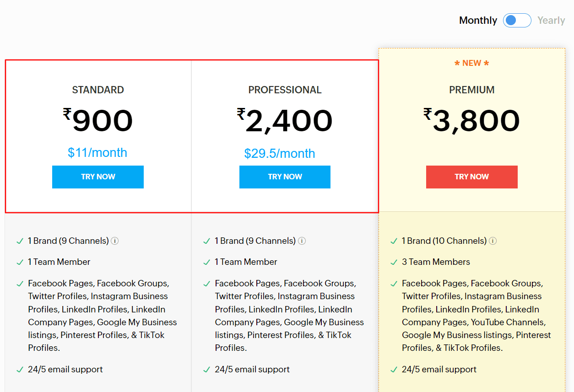Select the Monthly billing option label
The image size is (574, 392).
point(478,21)
